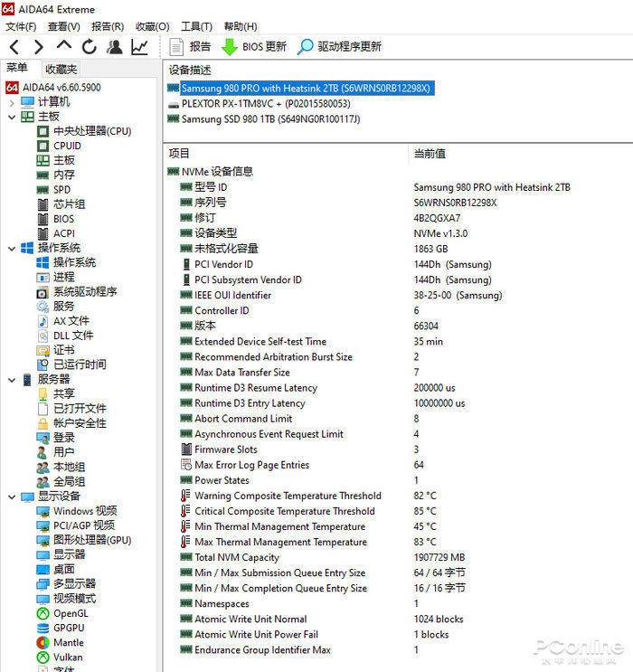The width and height of the screenshot is (633, 672).
Task: Select the Samsung SSD 980 1TB device
Action: point(264,119)
